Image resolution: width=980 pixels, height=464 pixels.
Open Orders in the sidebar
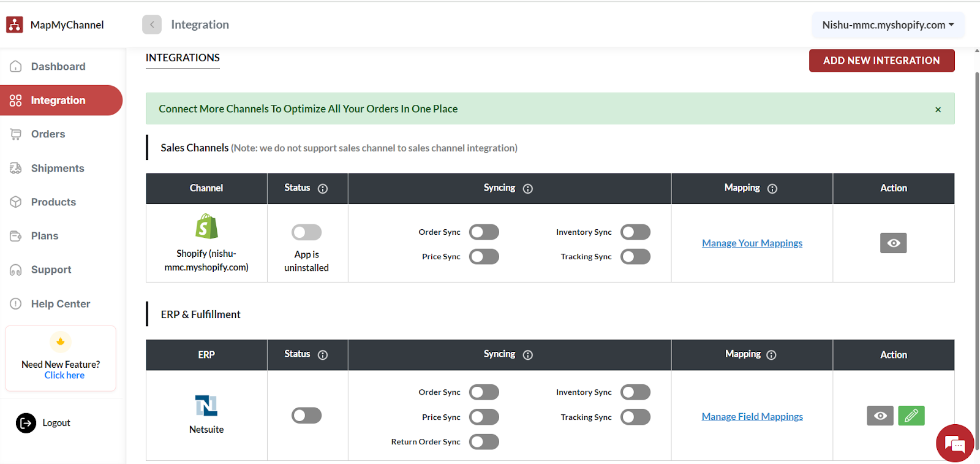point(48,134)
